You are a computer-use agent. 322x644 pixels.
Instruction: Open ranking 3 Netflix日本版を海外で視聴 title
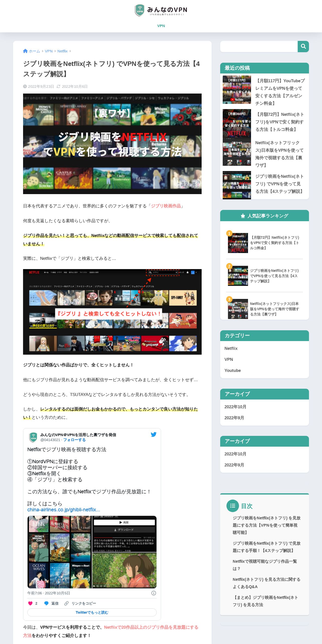pos(275,309)
